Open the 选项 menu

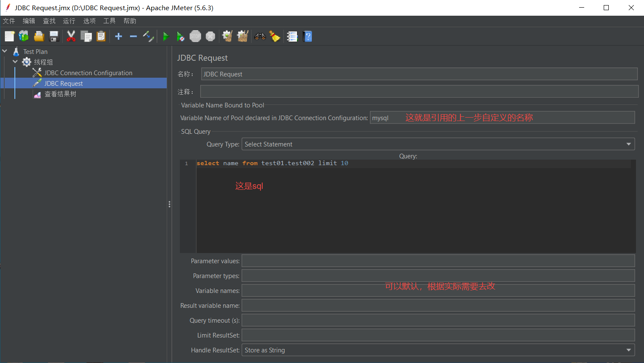pyautogui.click(x=90, y=21)
